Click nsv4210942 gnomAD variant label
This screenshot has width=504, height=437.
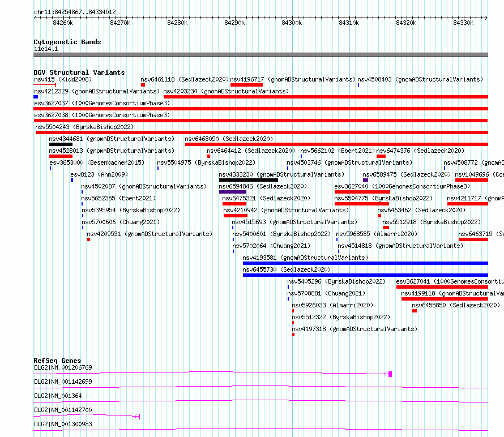pyautogui.click(x=286, y=210)
